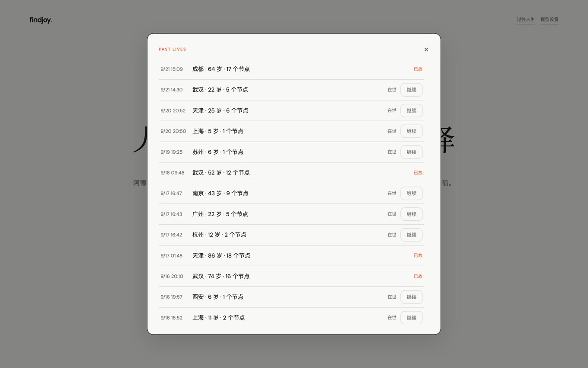Screen dimensions: 588x368
Task: Click the PAST LIVES heading
Action: (173, 49)
